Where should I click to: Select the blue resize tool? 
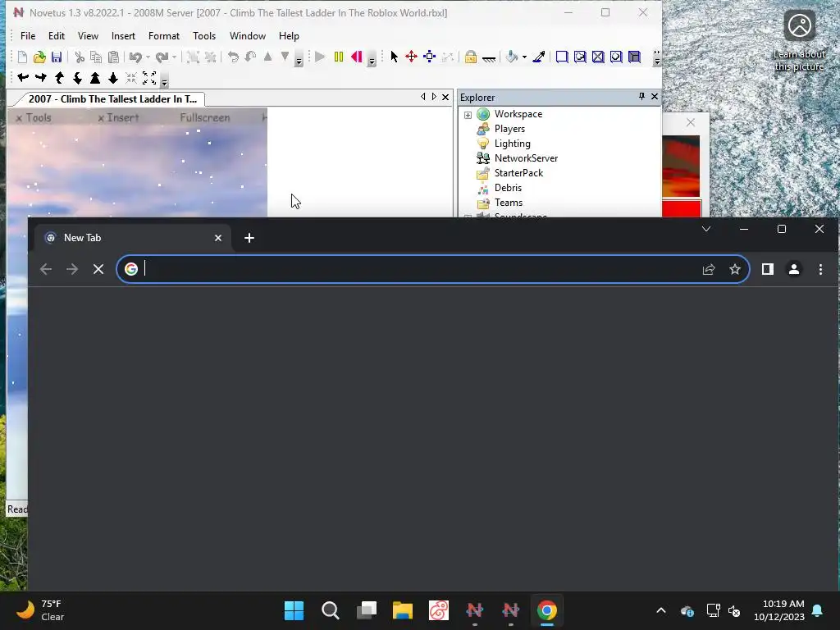tap(430, 57)
